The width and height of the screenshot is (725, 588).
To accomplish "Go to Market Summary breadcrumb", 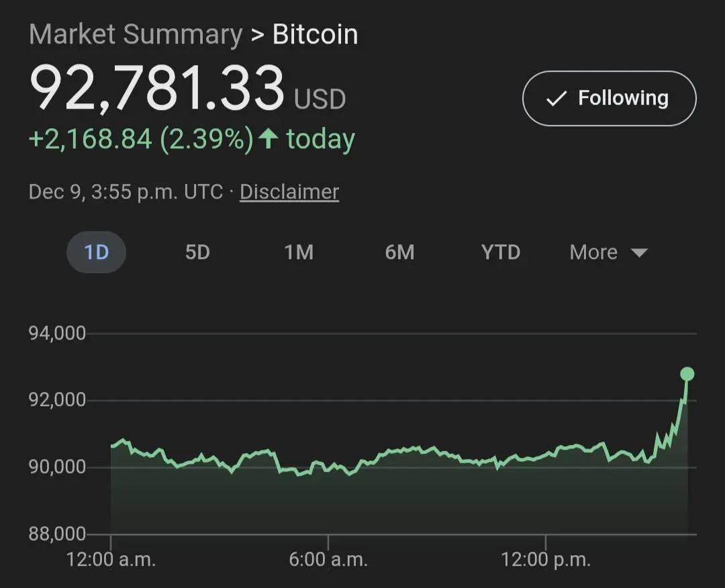I will coord(136,35).
